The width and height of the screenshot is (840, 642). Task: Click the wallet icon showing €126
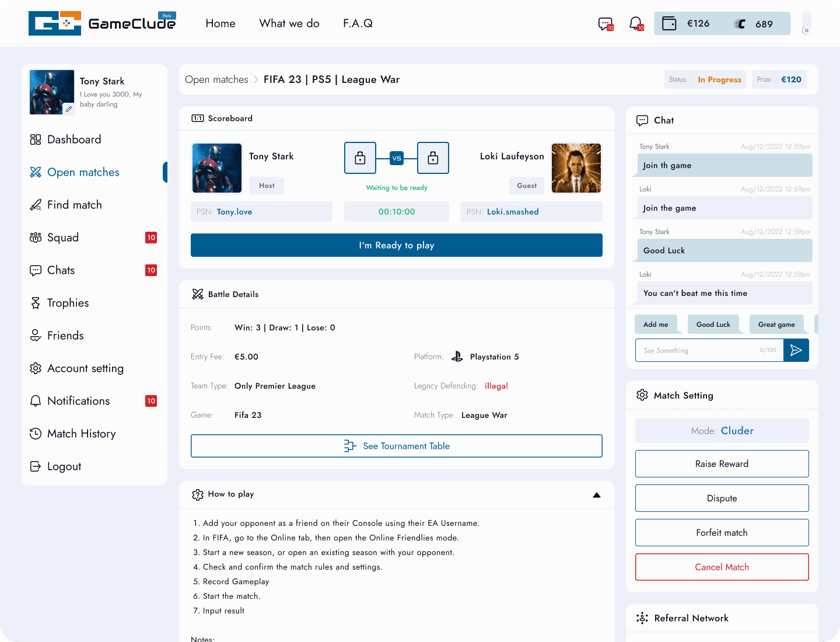click(x=669, y=24)
